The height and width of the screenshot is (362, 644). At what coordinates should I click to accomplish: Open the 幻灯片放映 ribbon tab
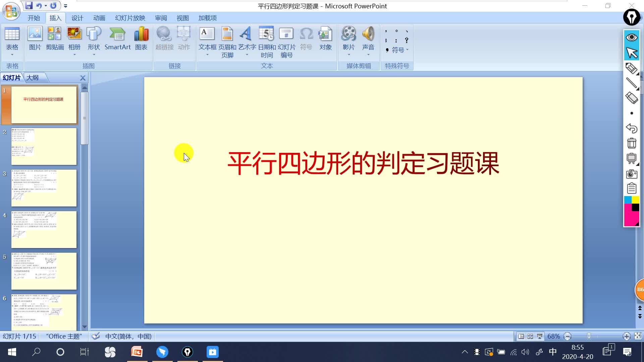tap(130, 18)
